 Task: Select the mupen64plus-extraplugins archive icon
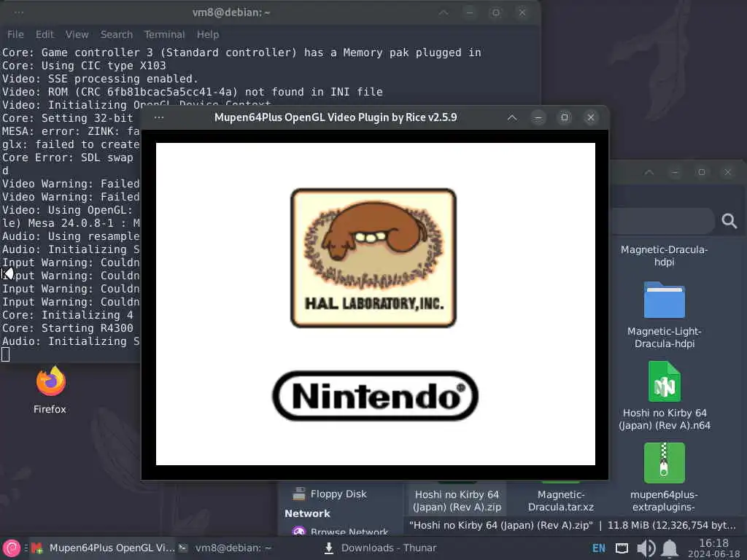[x=664, y=463]
